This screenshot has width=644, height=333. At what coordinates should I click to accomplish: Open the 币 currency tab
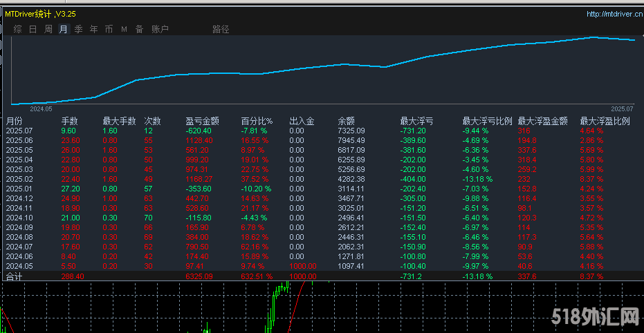pyautogui.click(x=109, y=29)
